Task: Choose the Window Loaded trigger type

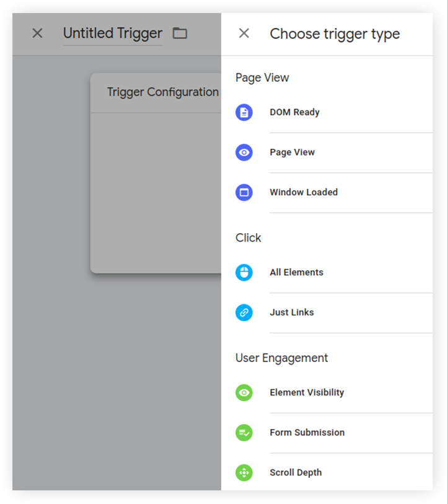Action: (x=304, y=192)
